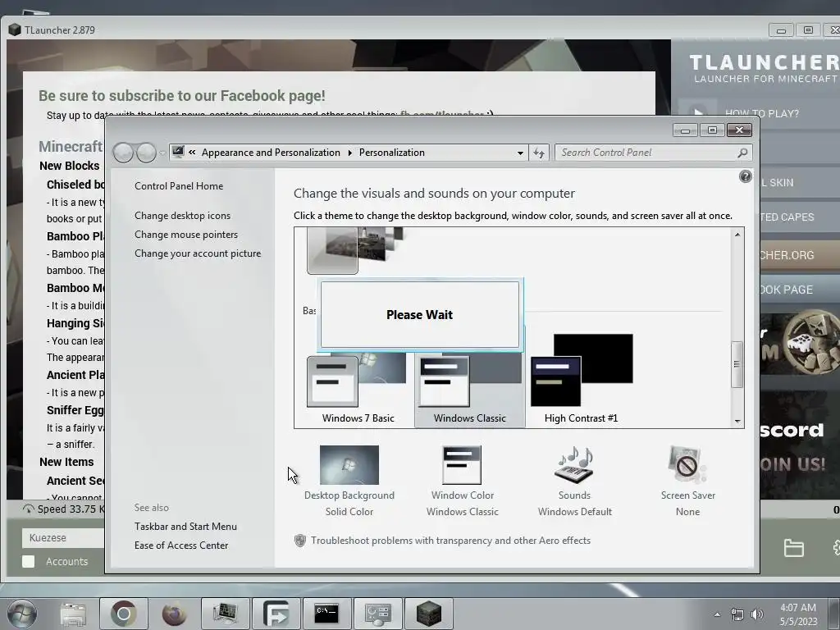Screen dimensions: 840x630
Task: Open the folder icon in TLauncher
Action: click(x=793, y=548)
